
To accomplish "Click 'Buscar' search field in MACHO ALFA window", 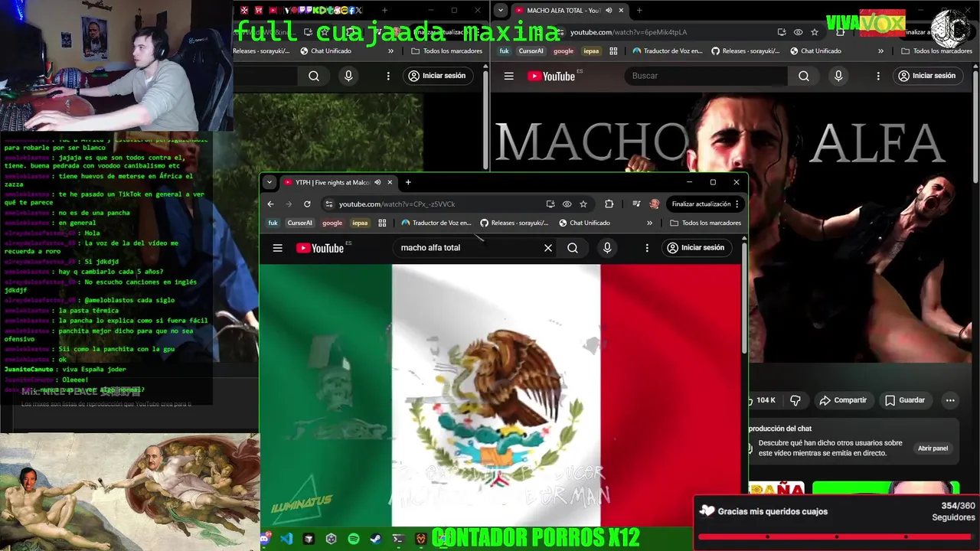I will (x=705, y=76).
